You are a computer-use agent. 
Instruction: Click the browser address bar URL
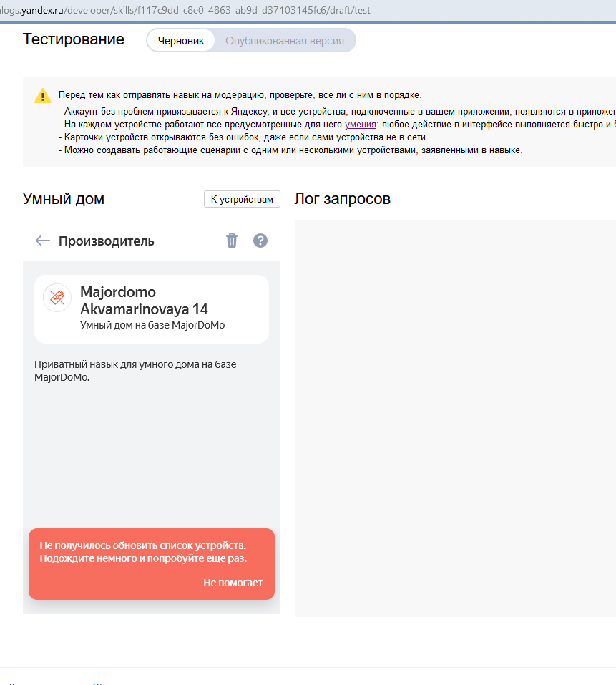pyautogui.click(x=185, y=10)
